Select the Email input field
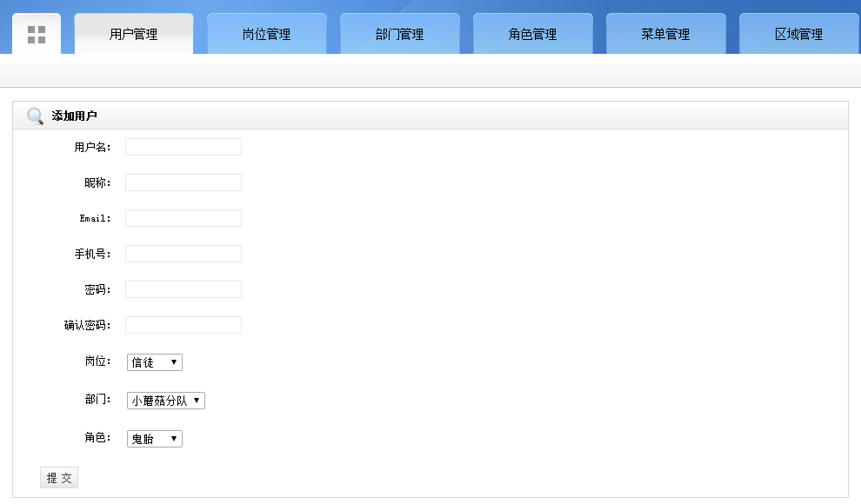 pyautogui.click(x=184, y=218)
